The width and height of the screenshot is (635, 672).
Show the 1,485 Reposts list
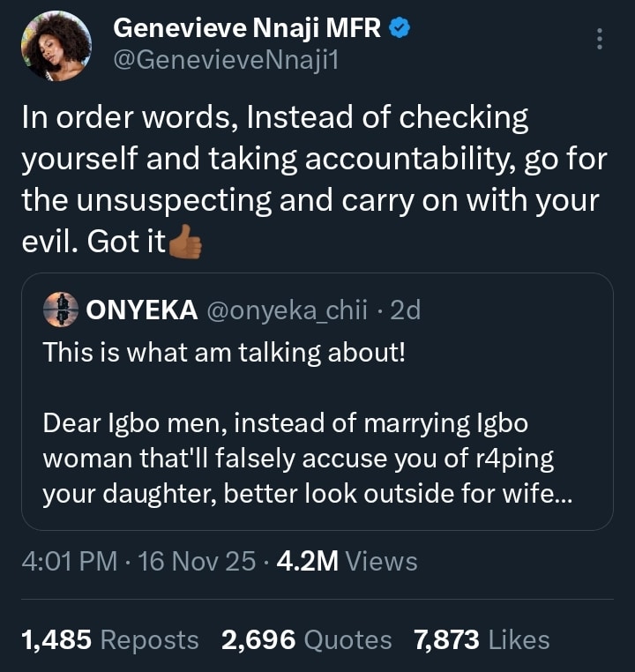[109, 639]
